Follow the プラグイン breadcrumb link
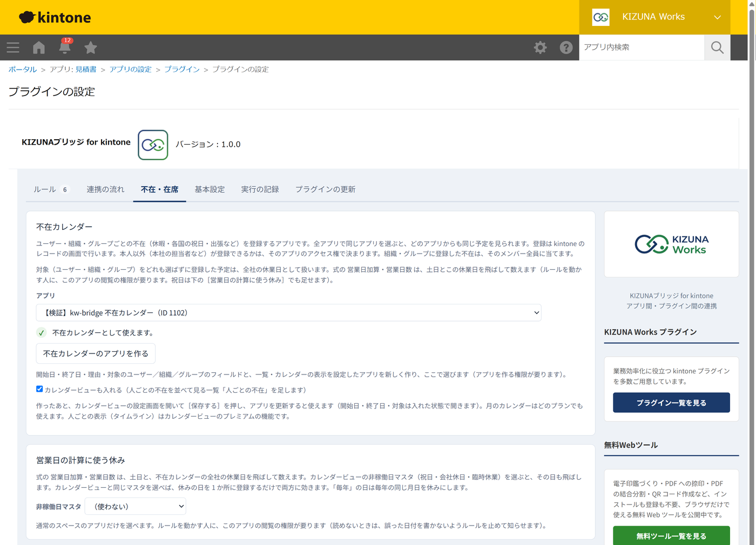 click(182, 70)
